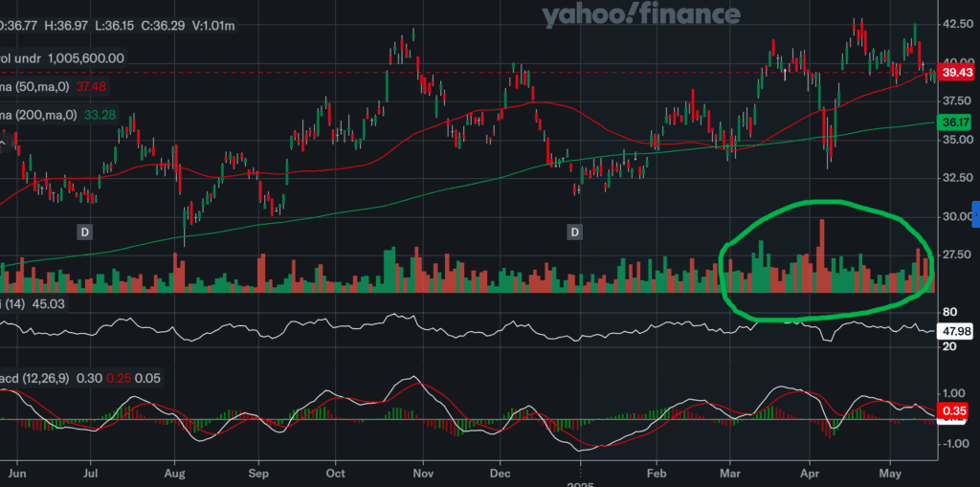
Task: Click the blue arrow tab on right edge
Action: pyautogui.click(x=975, y=212)
